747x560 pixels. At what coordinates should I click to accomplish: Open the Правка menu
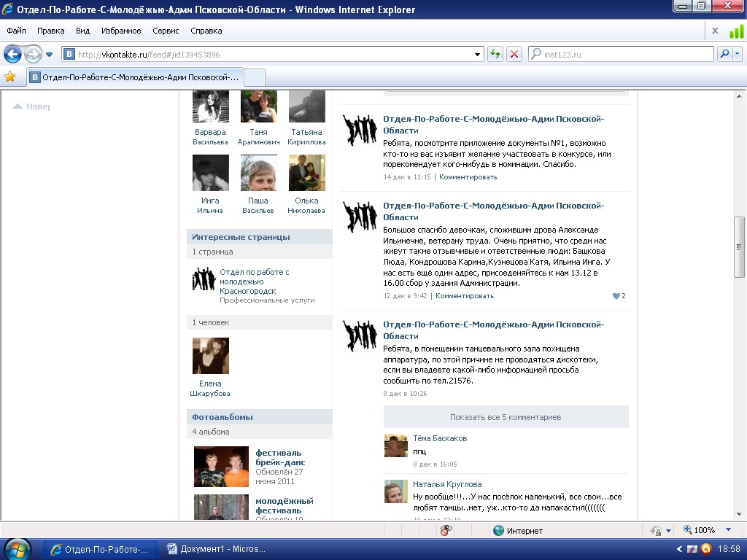(x=50, y=31)
